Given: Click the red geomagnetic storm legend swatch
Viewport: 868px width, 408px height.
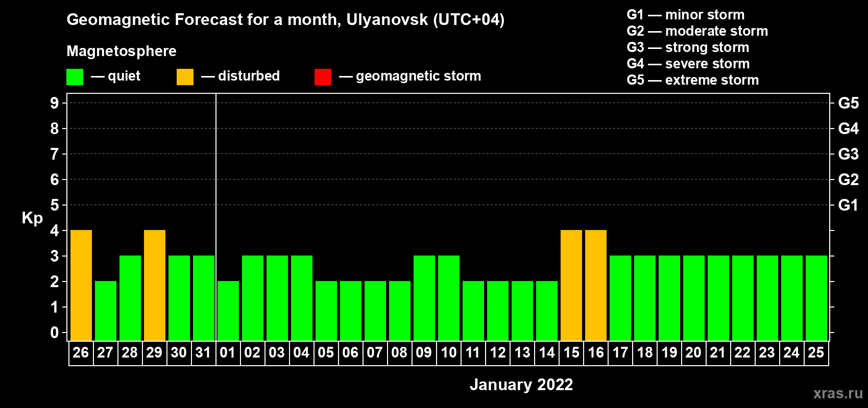Looking at the screenshot, I should pos(323,77).
